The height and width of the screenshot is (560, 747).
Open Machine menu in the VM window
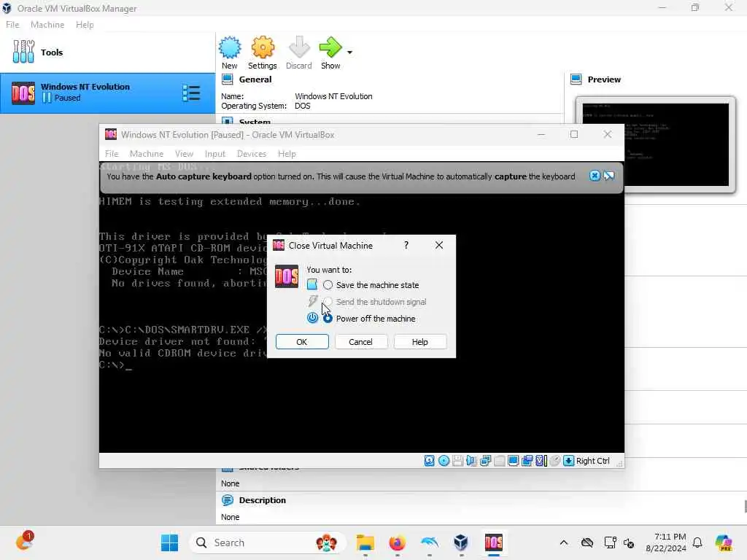coord(146,154)
